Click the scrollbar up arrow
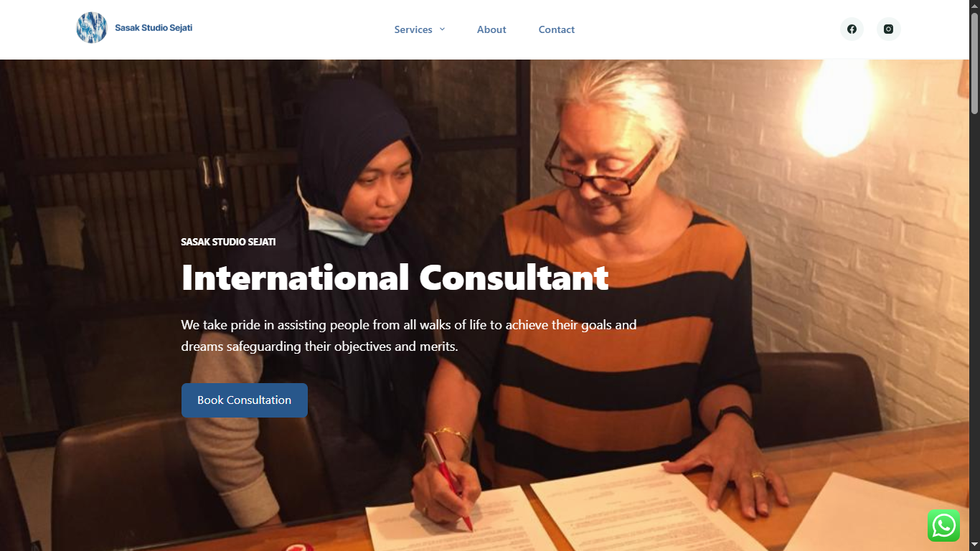Viewport: 980px width, 551px height. [x=974, y=6]
